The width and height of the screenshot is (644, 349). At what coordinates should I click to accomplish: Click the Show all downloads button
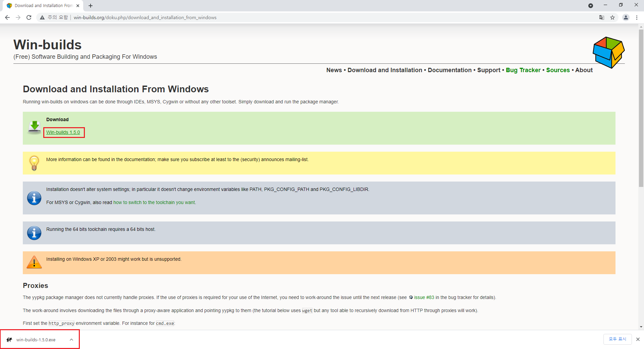(618, 339)
